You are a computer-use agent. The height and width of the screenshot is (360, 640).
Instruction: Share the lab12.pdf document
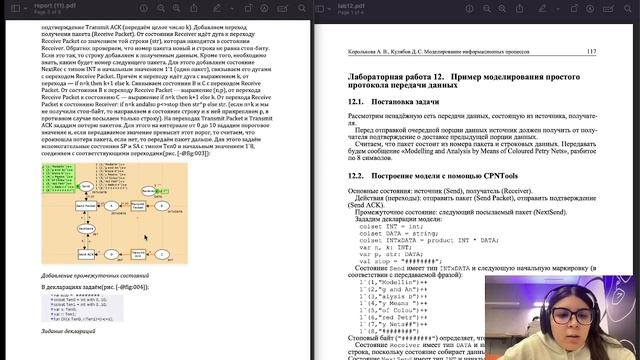520,8
